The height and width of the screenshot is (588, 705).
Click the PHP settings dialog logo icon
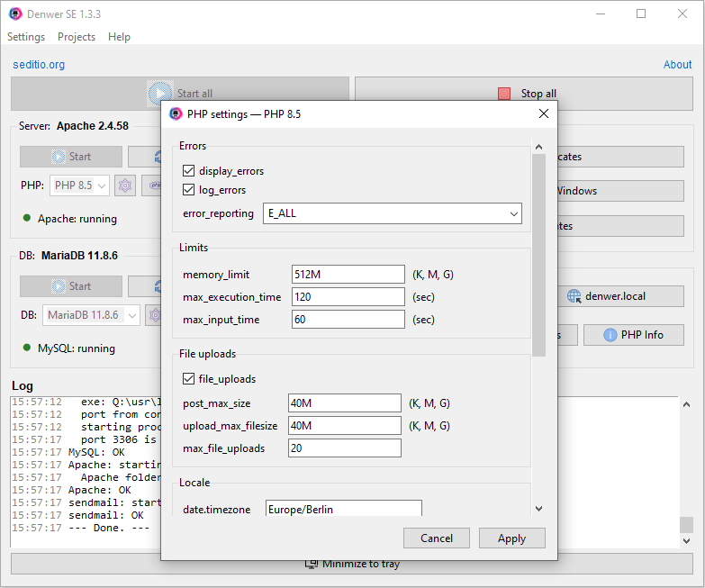176,113
